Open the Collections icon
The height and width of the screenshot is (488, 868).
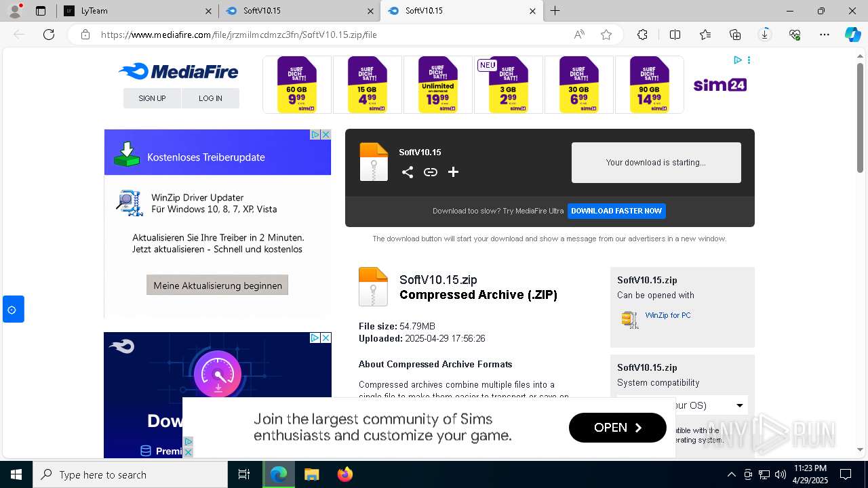point(735,35)
